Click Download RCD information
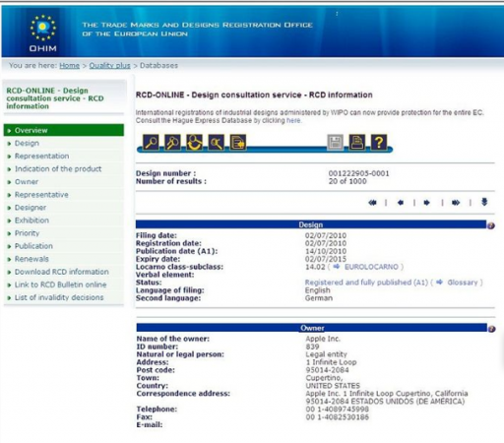The image size is (504, 443). 61,272
